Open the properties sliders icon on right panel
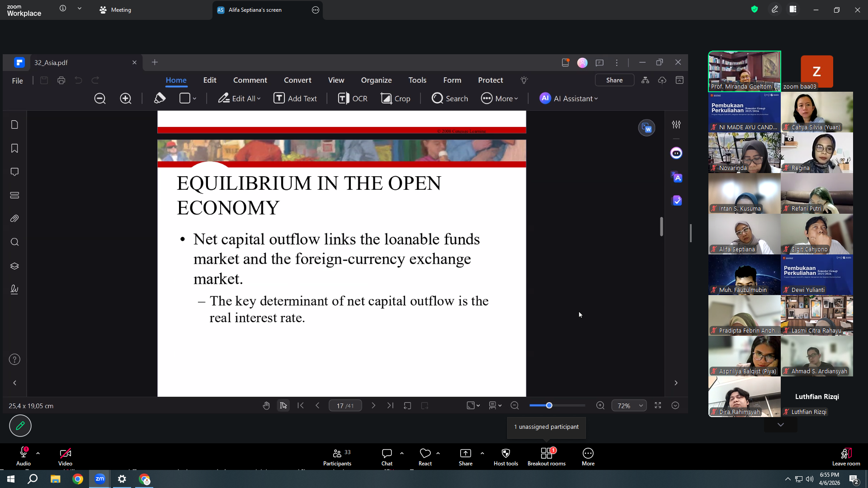Screen dimensions: 868x488 pyautogui.click(x=676, y=125)
